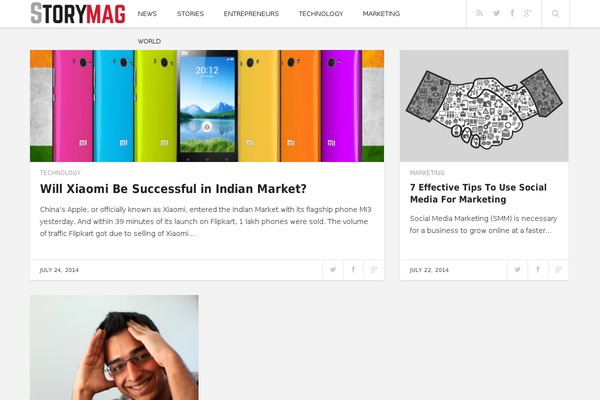Open 7 Effective Tips article title
The image size is (600, 400).
pos(478,193)
